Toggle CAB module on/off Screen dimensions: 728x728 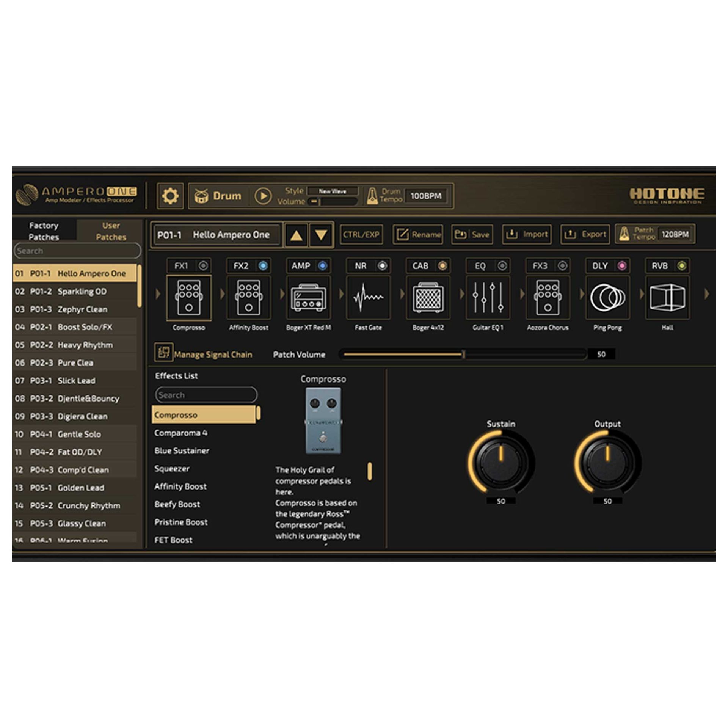442,266
